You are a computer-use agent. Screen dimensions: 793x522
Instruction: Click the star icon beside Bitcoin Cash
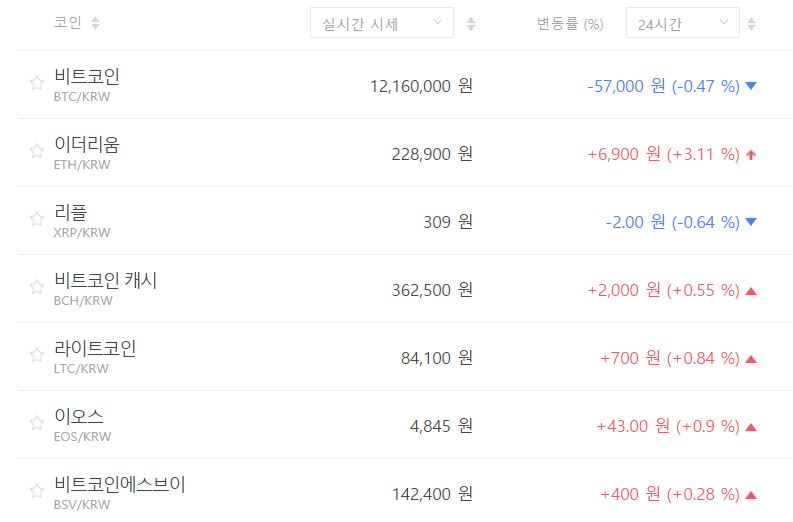pos(37,287)
